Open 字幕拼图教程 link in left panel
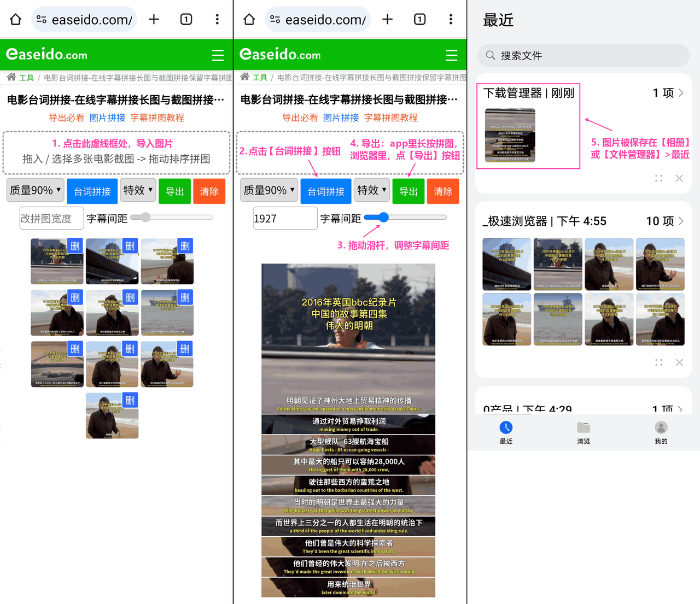The width and height of the screenshot is (700, 604). (x=157, y=118)
